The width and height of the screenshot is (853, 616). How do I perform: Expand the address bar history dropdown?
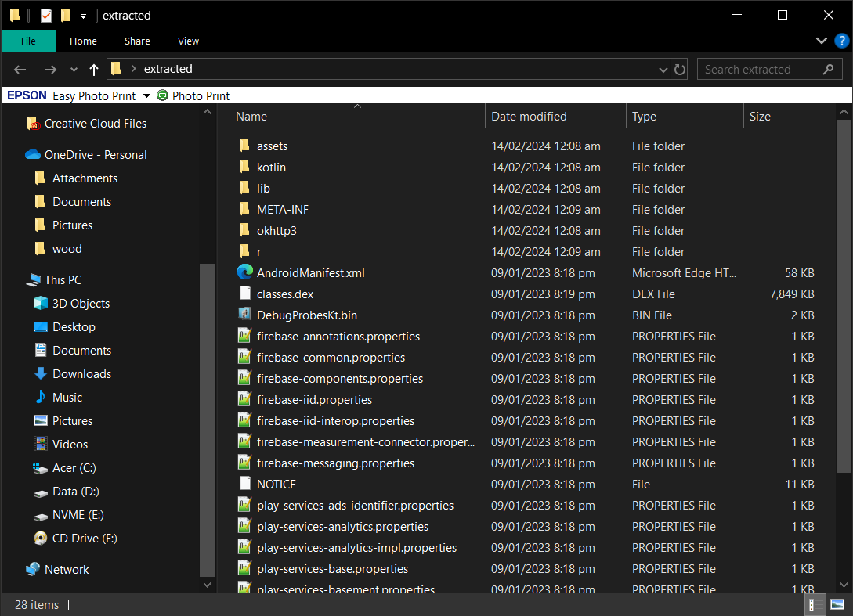tap(663, 69)
